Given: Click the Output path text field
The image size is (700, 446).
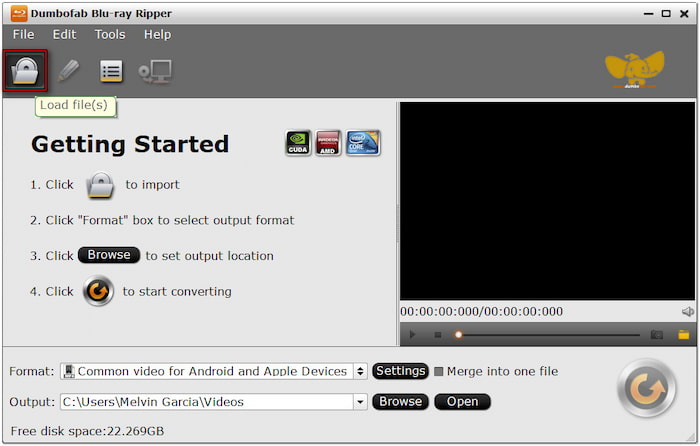Looking at the screenshot, I should pyautogui.click(x=207, y=402).
